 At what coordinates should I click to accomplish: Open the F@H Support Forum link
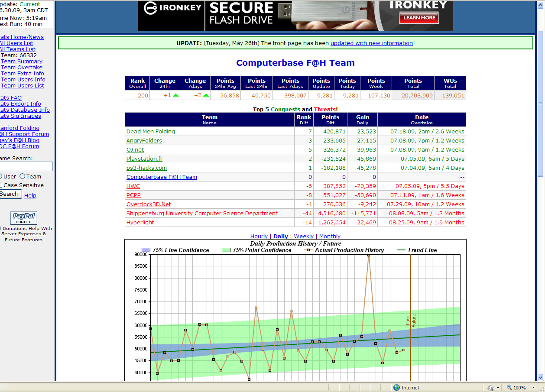(24, 134)
